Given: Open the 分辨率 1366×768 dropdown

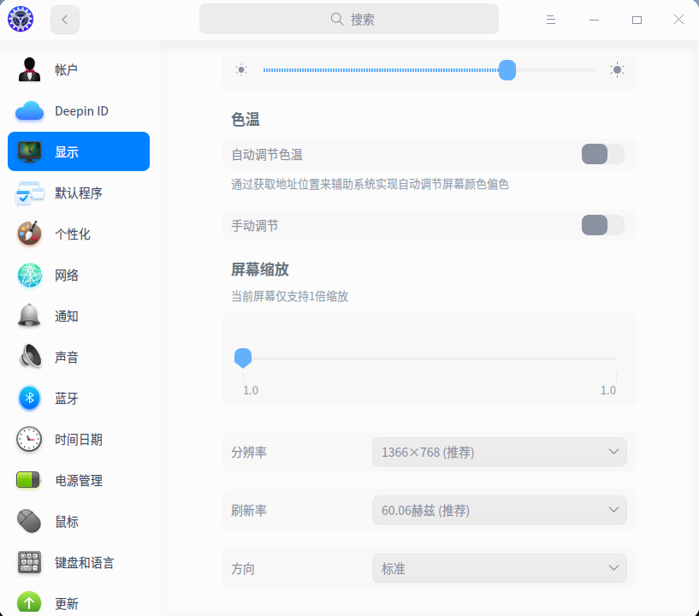Looking at the screenshot, I should point(500,452).
